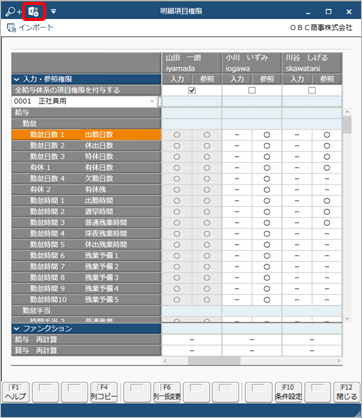Toggle 川谷 しげる 参照 for 普通残業時間
362x418 pixels.
pyautogui.click(x=327, y=223)
